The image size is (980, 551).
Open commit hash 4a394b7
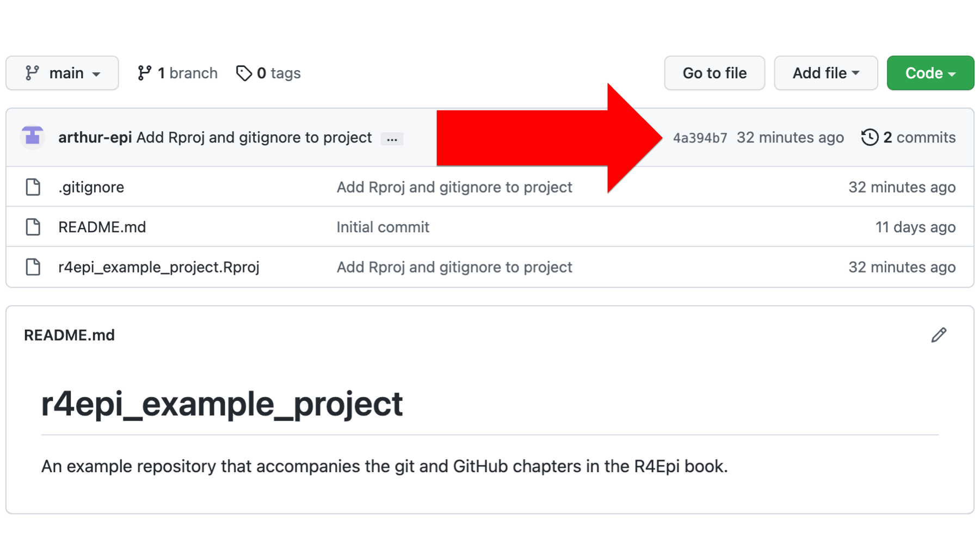click(700, 138)
